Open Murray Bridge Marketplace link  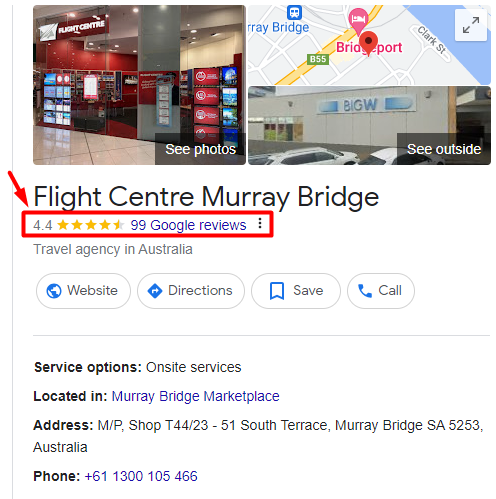[195, 396]
